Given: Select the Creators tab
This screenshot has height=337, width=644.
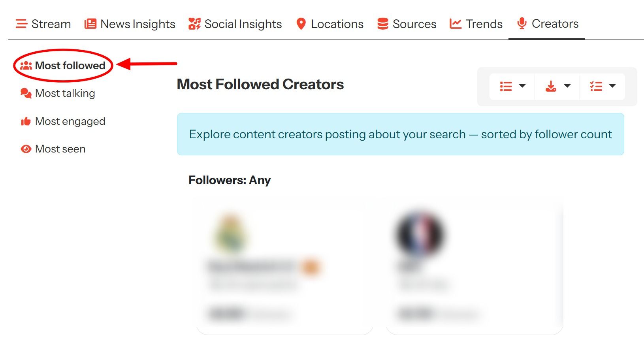Looking at the screenshot, I should point(547,24).
